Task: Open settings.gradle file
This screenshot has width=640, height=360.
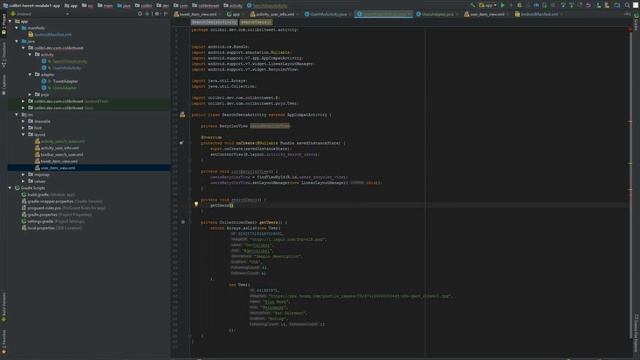Action: (x=53, y=221)
